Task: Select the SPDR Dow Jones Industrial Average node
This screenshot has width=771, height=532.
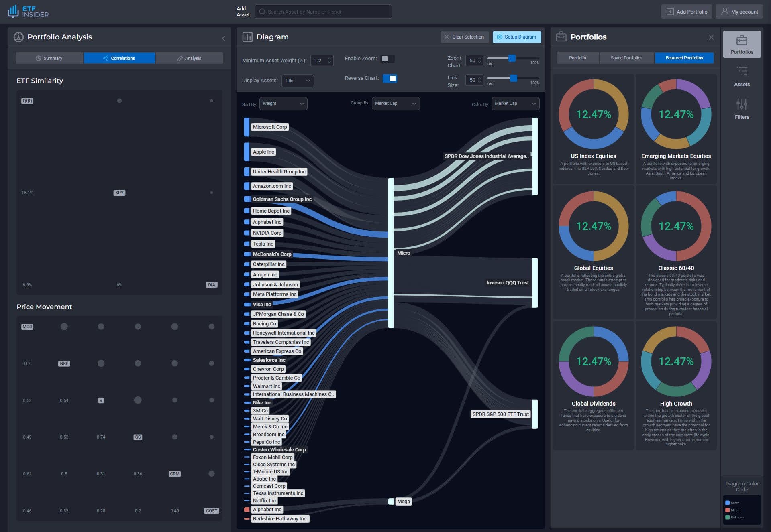Action: tap(486, 156)
